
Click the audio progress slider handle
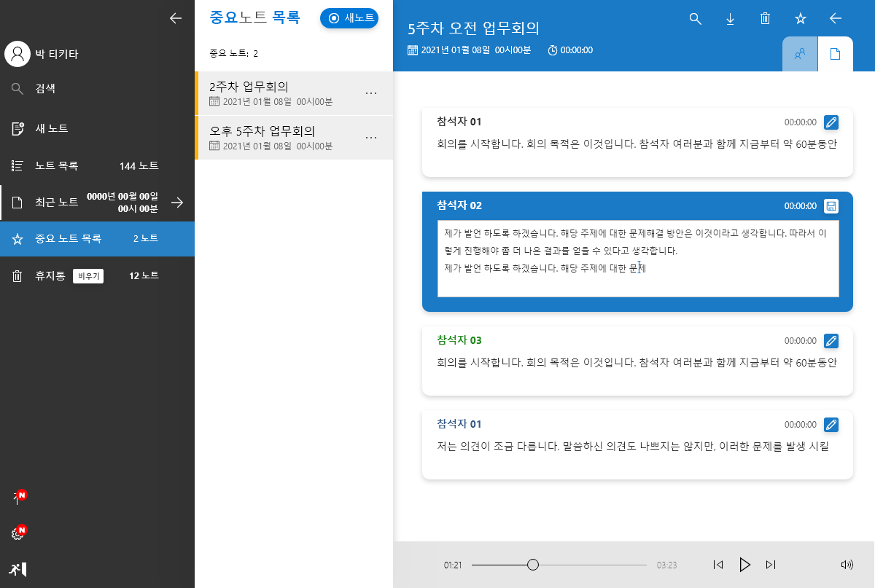click(533, 565)
